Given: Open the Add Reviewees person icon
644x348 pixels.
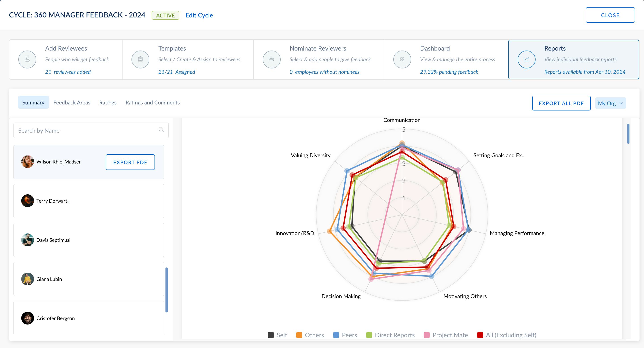Looking at the screenshot, I should (x=27, y=59).
